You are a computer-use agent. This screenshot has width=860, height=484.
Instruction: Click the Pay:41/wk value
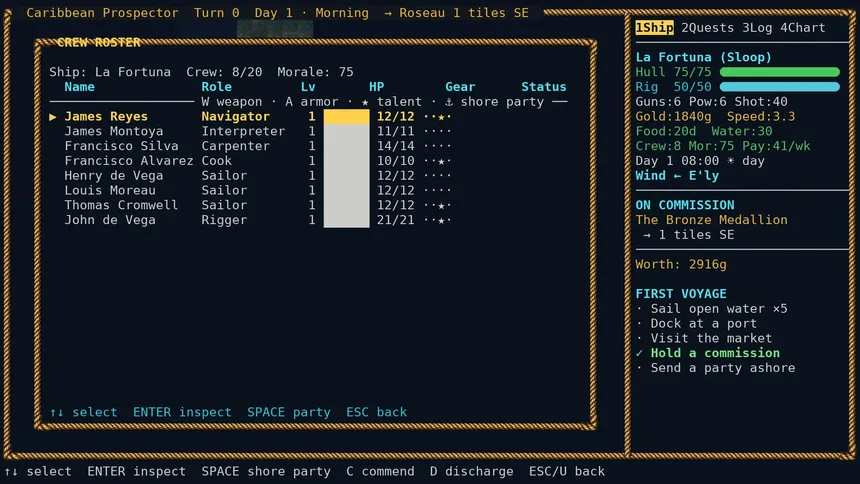click(x=776, y=146)
